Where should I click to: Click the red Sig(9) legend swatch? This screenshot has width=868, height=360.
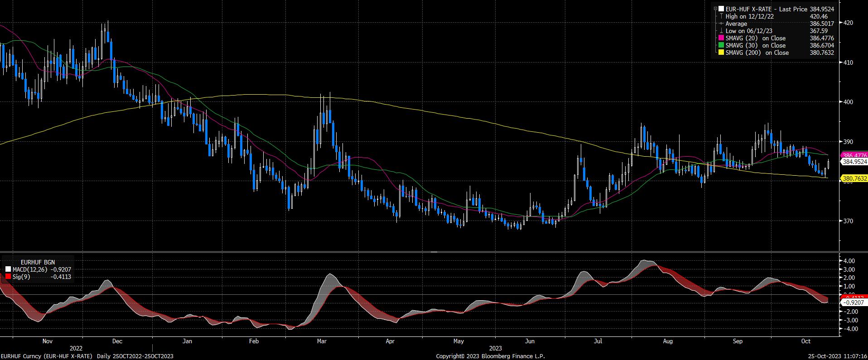pos(8,277)
